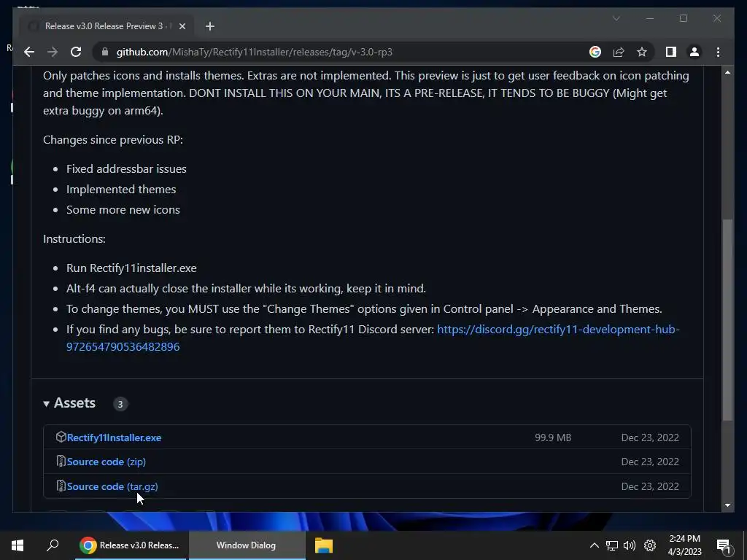Click the page vertical scrollbar thumb
This screenshot has height=560, width=747.
click(x=727, y=319)
